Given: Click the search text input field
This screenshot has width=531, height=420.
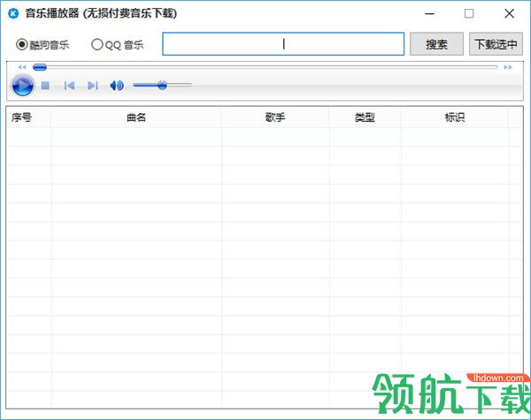Looking at the screenshot, I should (x=283, y=44).
